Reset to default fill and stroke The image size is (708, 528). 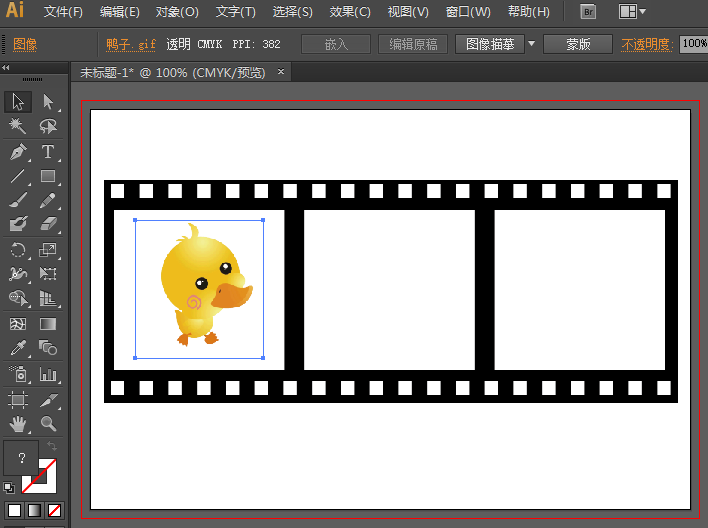tap(9, 488)
